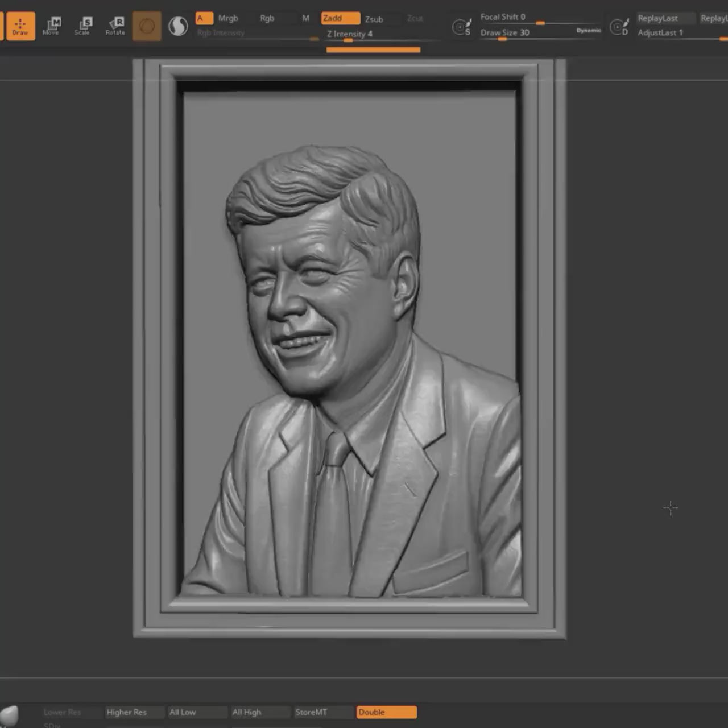728x728 pixels.
Task: Click the StoreMT button
Action: (324, 712)
